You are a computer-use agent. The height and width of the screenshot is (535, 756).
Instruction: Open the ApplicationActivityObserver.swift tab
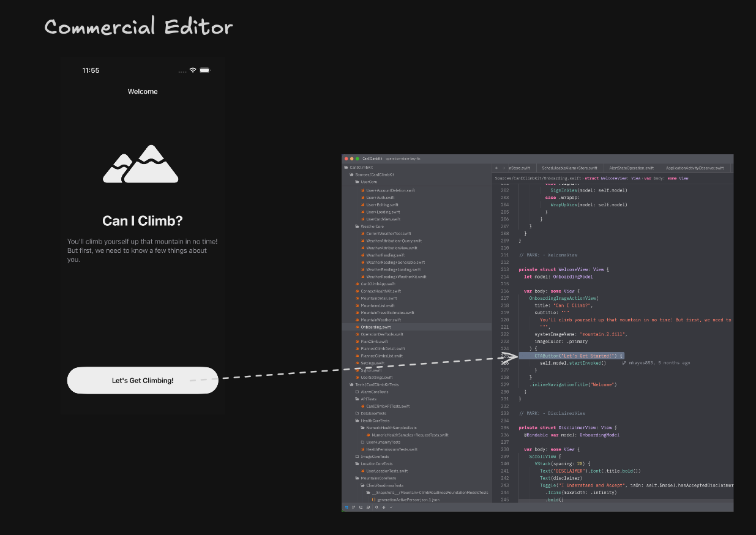695,168
